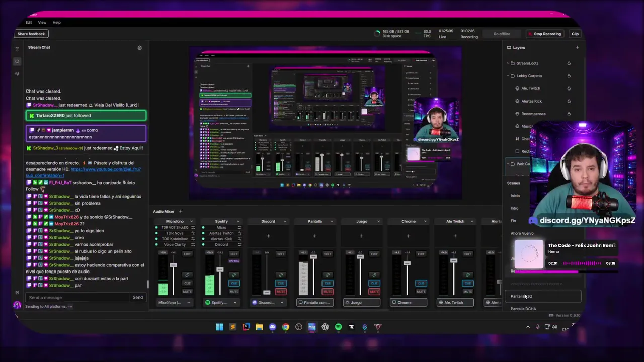Open Discord from the taskbar
The image size is (644, 362).
click(x=272, y=327)
